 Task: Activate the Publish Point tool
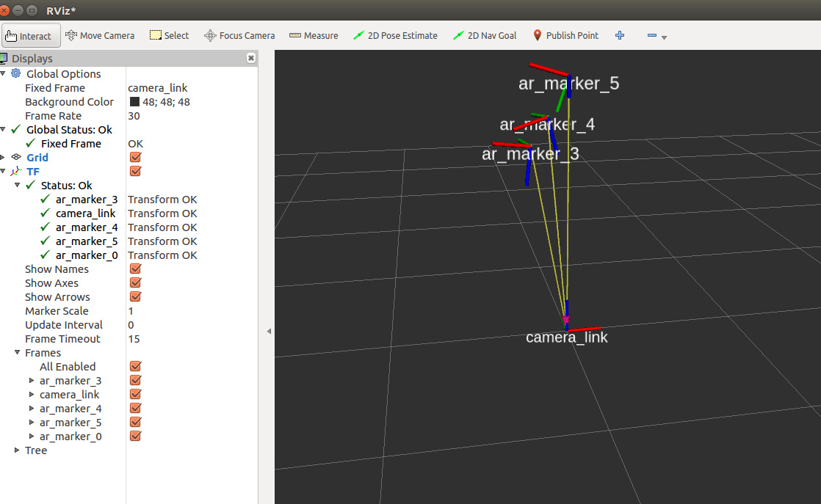[565, 35]
